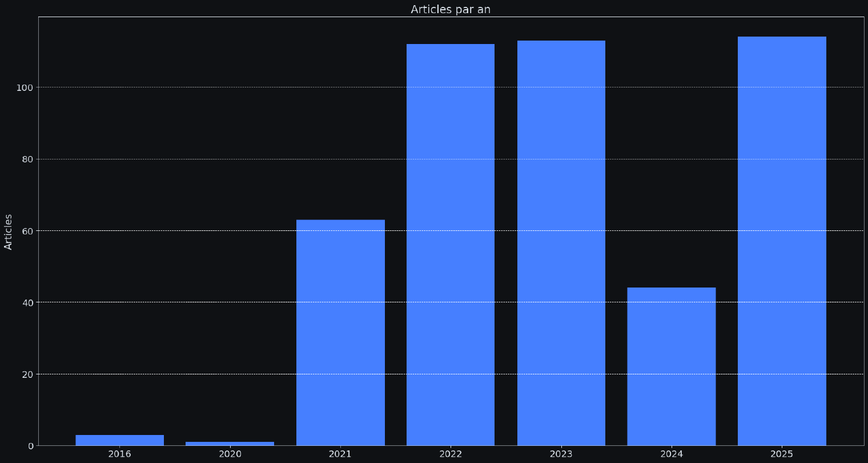Click the tallest bar for 2025

782,241
